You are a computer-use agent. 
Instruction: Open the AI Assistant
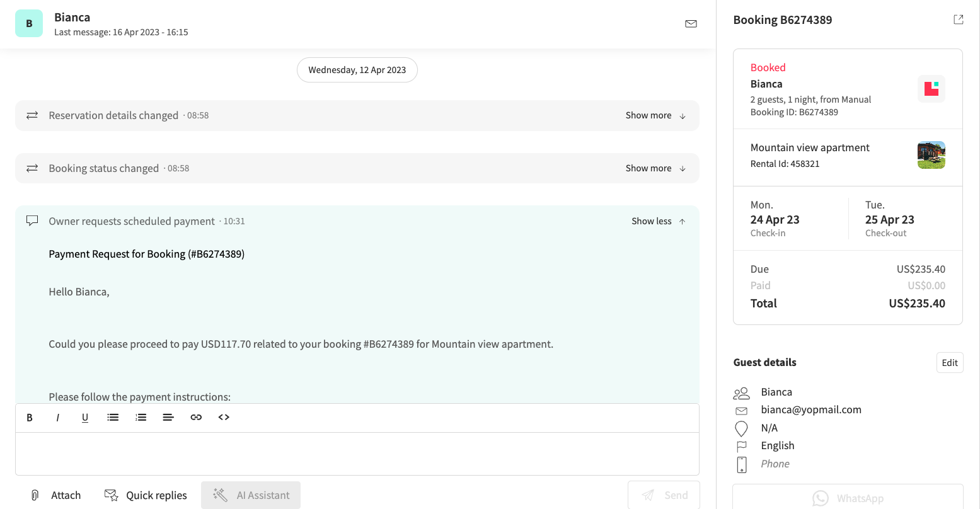click(x=250, y=495)
